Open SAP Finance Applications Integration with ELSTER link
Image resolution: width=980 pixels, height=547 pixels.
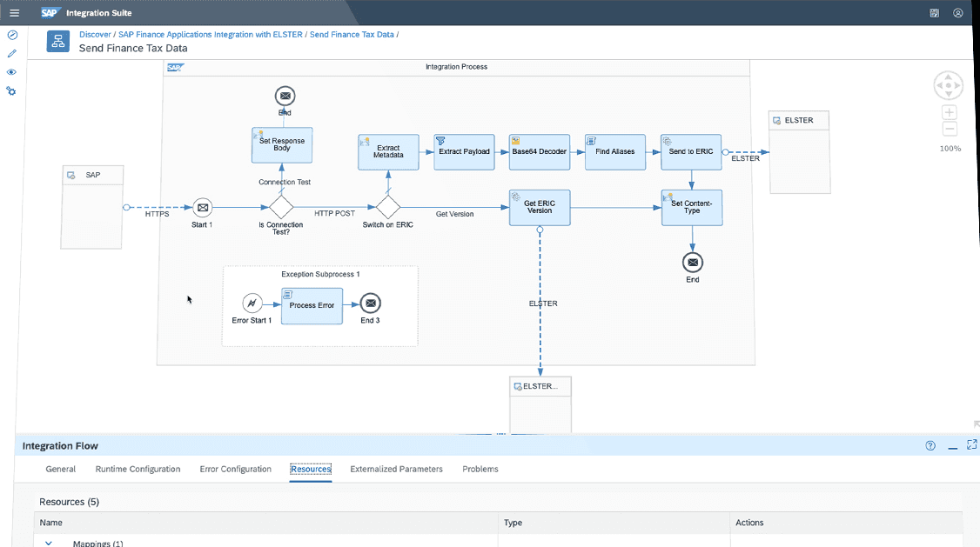pos(211,35)
